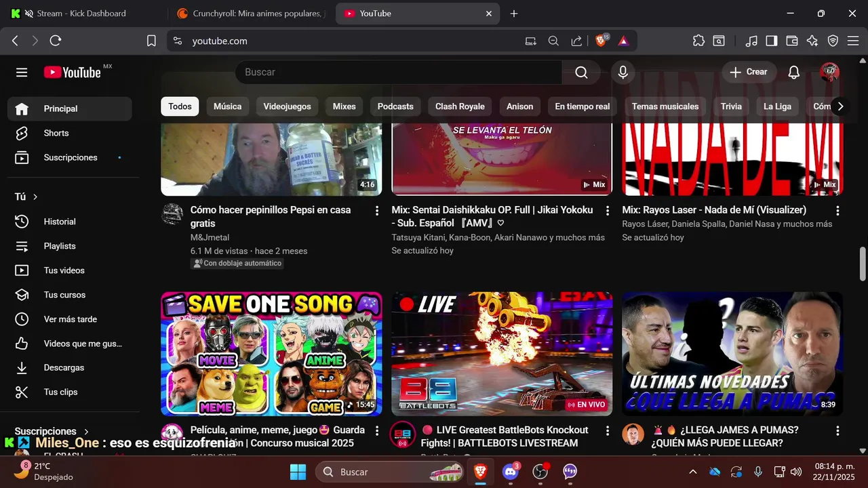Open Historial in sidebar

click(x=69, y=222)
